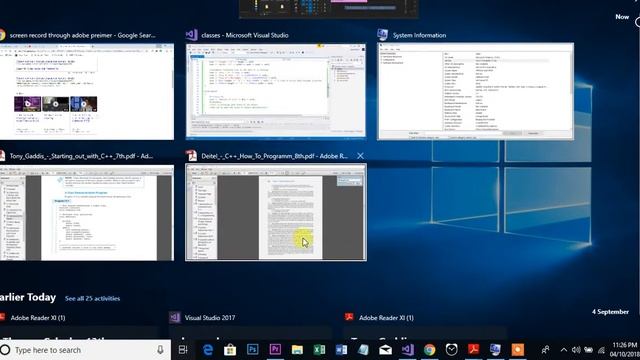The height and width of the screenshot is (360, 640).
Task: Select the Deitel C++ How To Program thumbnail
Action: click(276, 212)
